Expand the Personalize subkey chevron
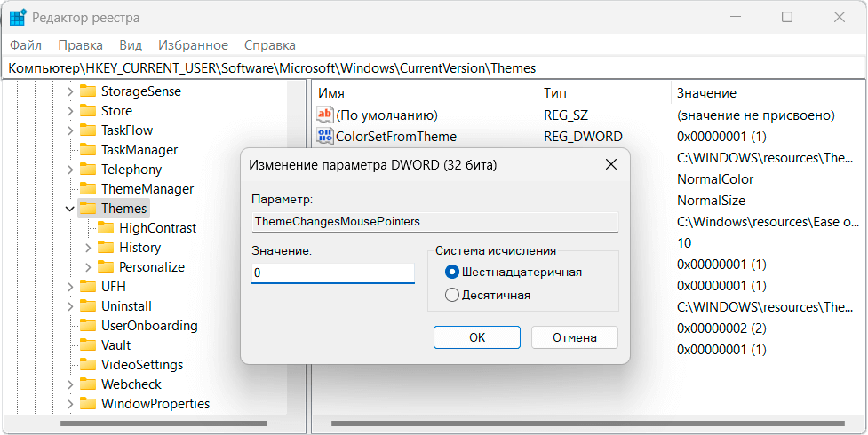 tap(88, 266)
